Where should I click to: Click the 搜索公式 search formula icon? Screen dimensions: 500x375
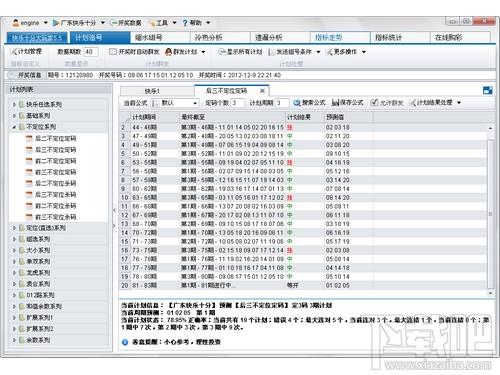[x=297, y=103]
